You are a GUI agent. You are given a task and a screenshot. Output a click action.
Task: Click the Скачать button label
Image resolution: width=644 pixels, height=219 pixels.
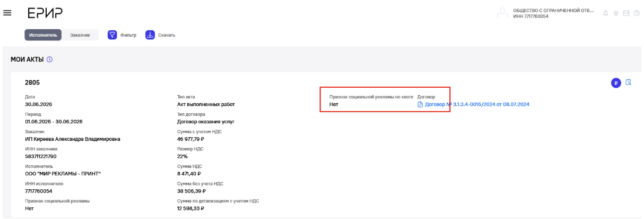tap(167, 35)
